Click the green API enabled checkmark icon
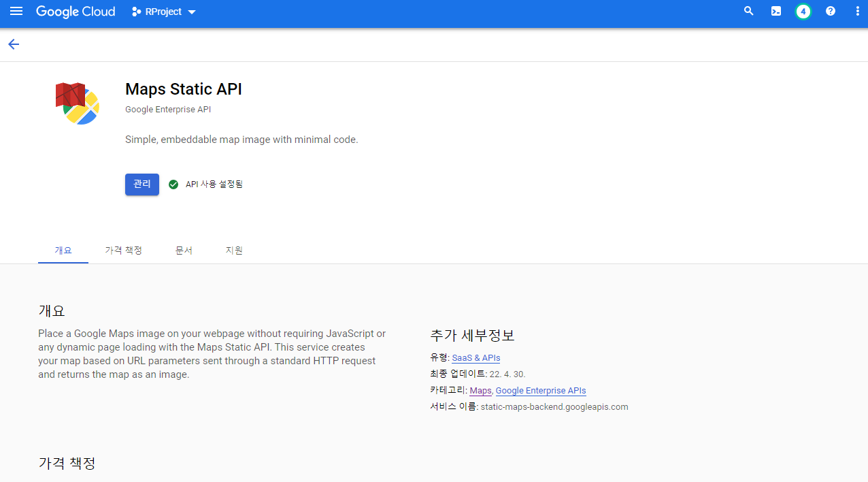Image resolution: width=868 pixels, height=482 pixels. [173, 184]
